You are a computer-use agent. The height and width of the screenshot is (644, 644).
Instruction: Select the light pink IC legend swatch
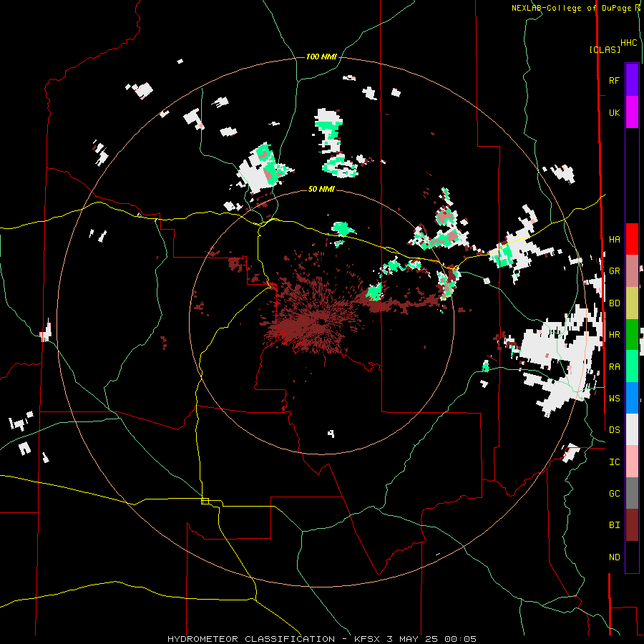coord(632,462)
